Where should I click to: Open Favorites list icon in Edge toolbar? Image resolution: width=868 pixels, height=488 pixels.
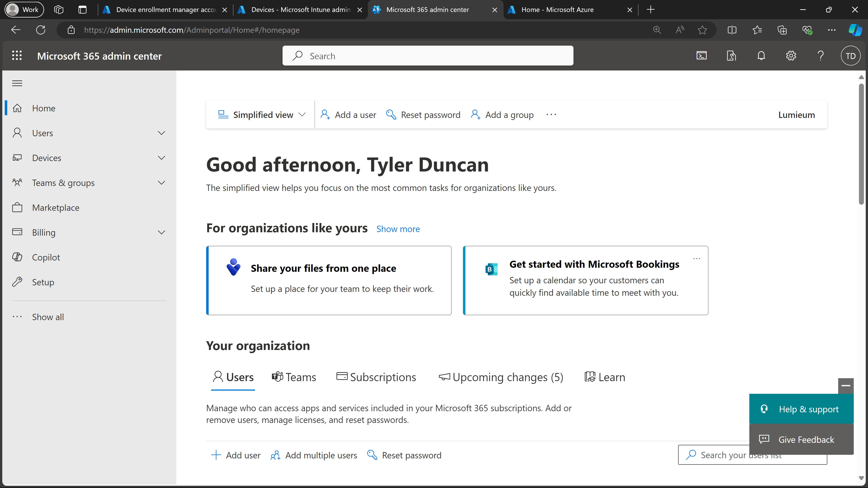coord(757,30)
